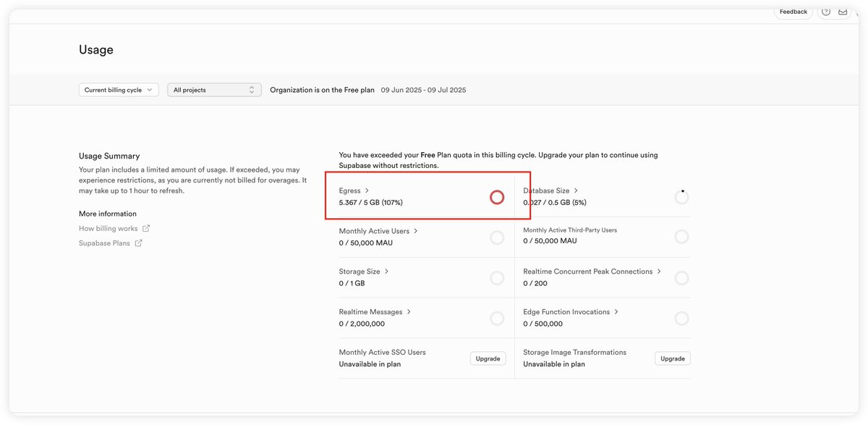Click chevron beside Edge Function Invocations
This screenshot has width=868, height=425.
tap(616, 312)
